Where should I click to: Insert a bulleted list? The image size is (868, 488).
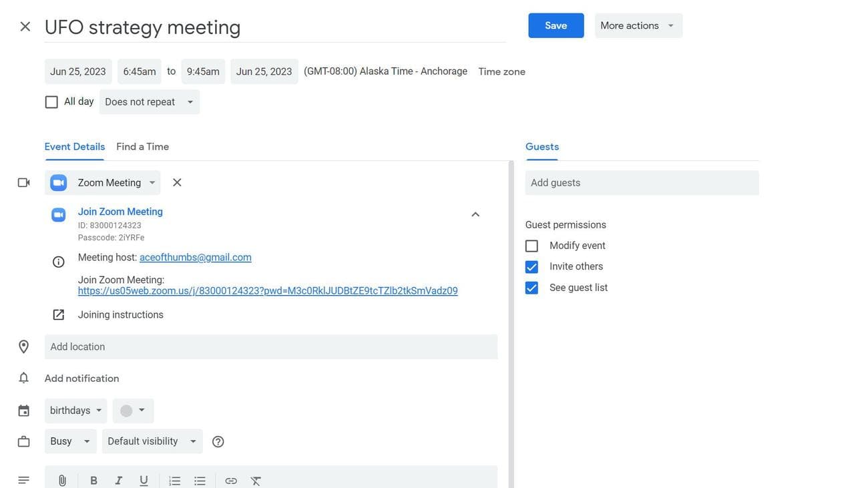coord(200,481)
